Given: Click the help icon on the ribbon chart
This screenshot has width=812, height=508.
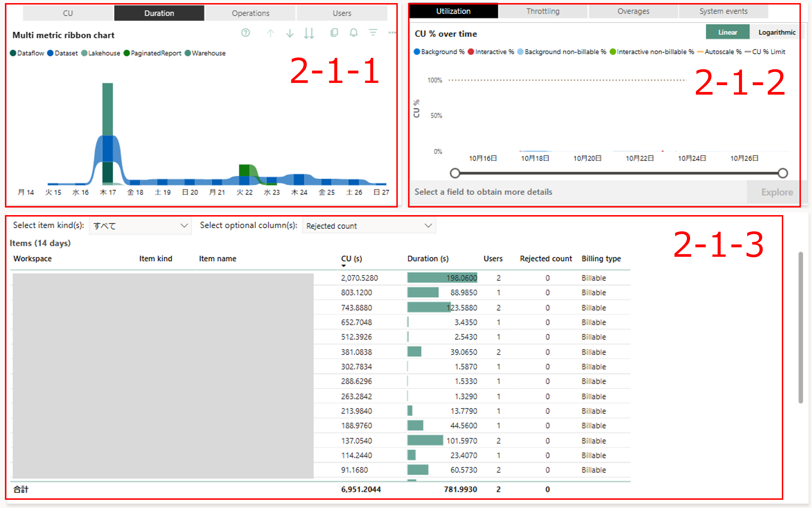Looking at the screenshot, I should (x=245, y=33).
